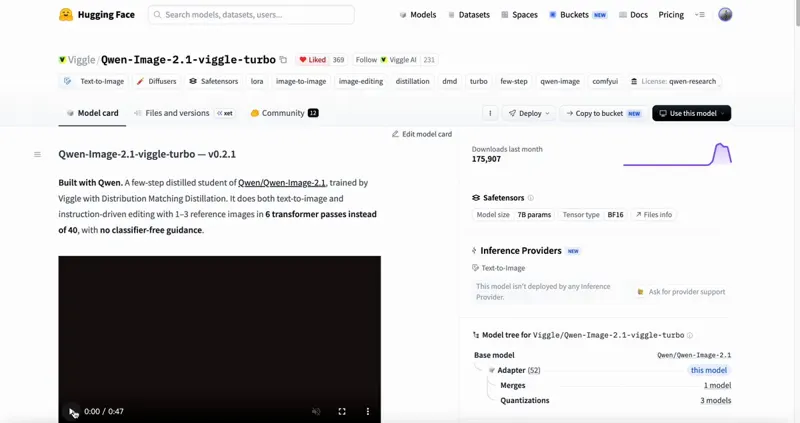Switch to the Community tab
The image size is (800, 423).
(284, 113)
